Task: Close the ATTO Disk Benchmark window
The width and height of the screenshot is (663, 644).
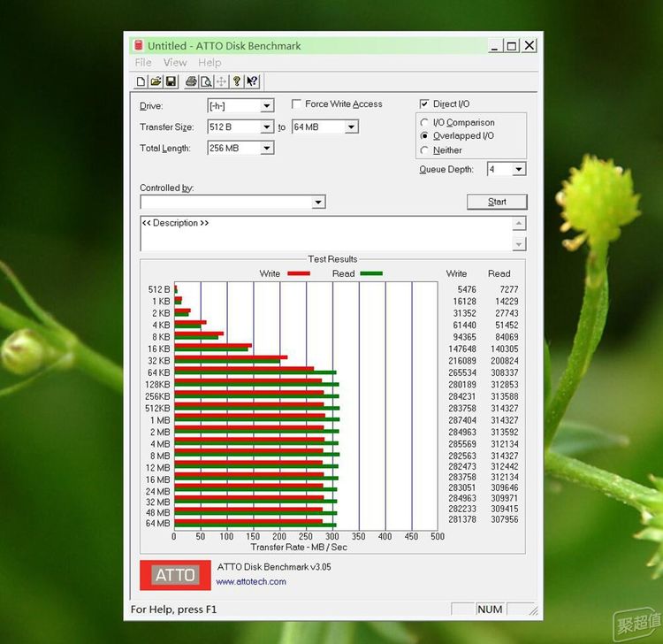Action: 530,45
